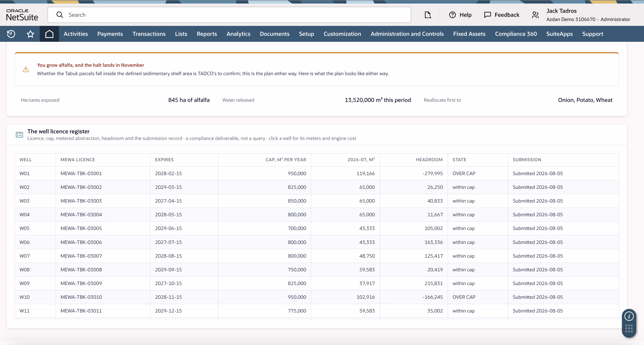Open the SuiteApps menu
This screenshot has width=644, height=345.
pyautogui.click(x=559, y=34)
